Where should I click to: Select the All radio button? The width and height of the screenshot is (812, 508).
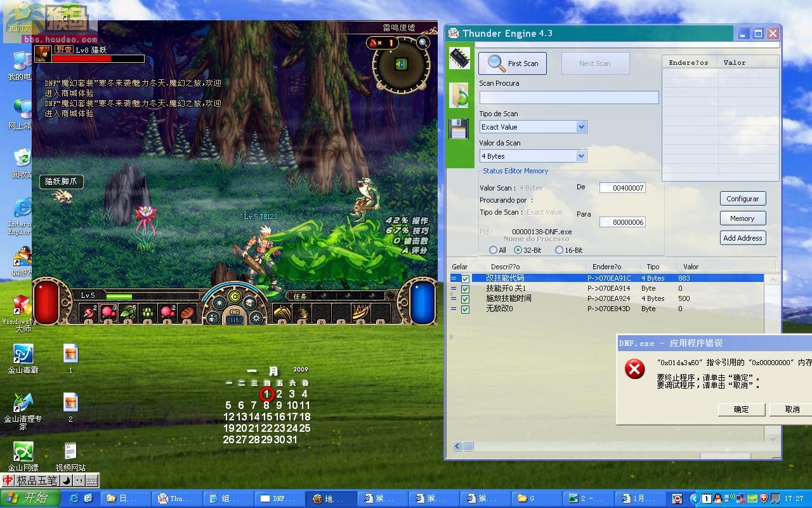click(x=493, y=250)
